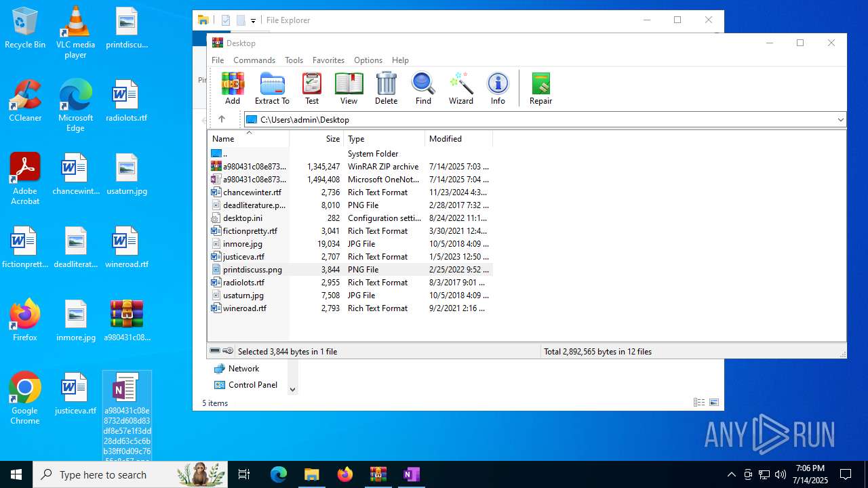The image size is (868, 488).
Task: Select desktop.ini in file list
Action: coord(350,218)
